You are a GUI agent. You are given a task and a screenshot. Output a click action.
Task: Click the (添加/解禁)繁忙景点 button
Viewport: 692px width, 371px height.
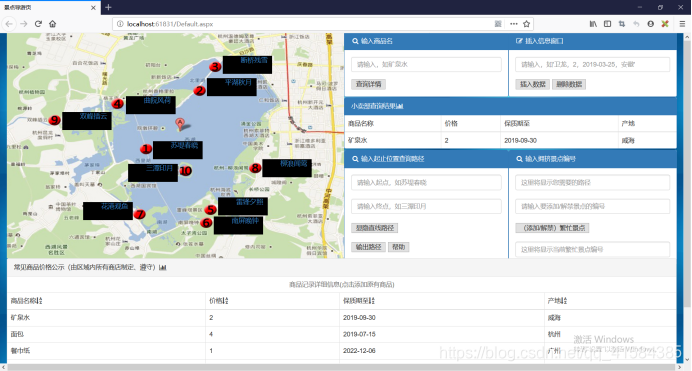click(x=552, y=228)
